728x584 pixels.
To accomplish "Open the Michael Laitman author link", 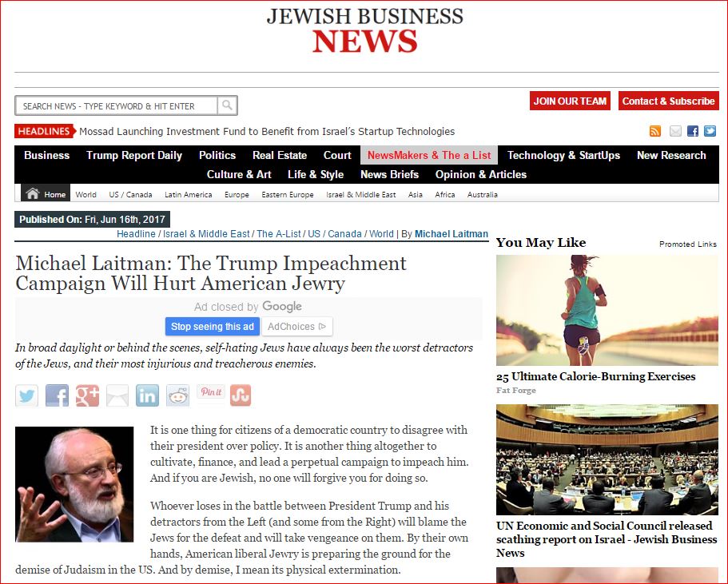I will coord(451,234).
